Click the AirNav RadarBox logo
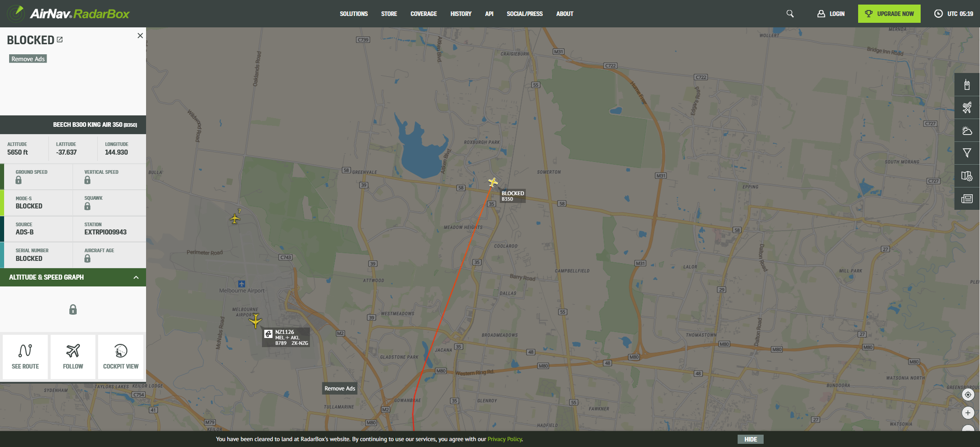The width and height of the screenshot is (980, 447). [x=69, y=14]
